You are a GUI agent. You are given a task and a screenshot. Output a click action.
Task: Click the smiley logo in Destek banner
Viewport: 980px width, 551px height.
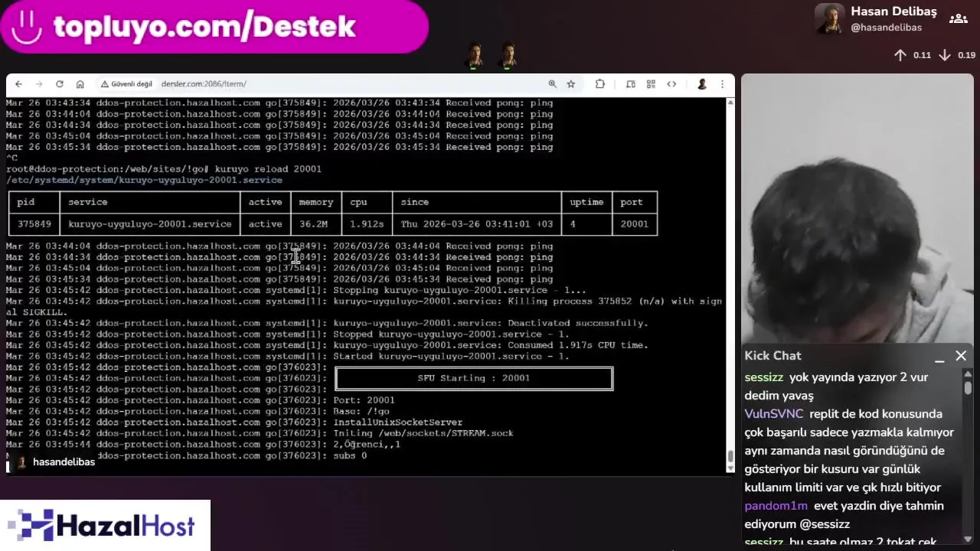click(27, 27)
